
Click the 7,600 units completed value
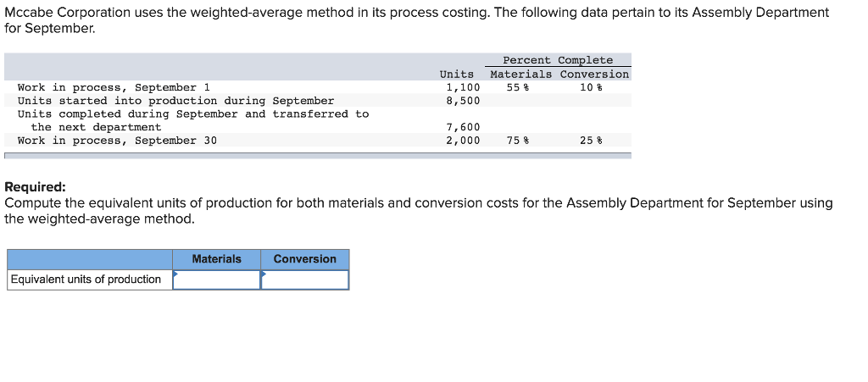(463, 127)
